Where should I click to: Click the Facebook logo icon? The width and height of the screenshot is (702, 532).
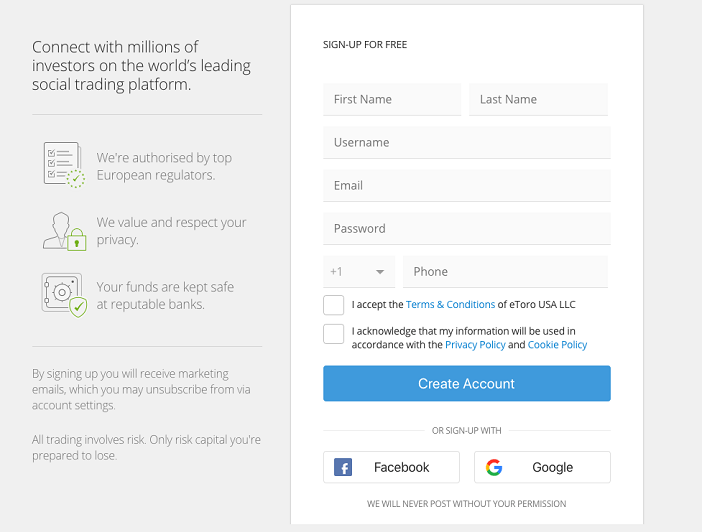click(x=343, y=467)
